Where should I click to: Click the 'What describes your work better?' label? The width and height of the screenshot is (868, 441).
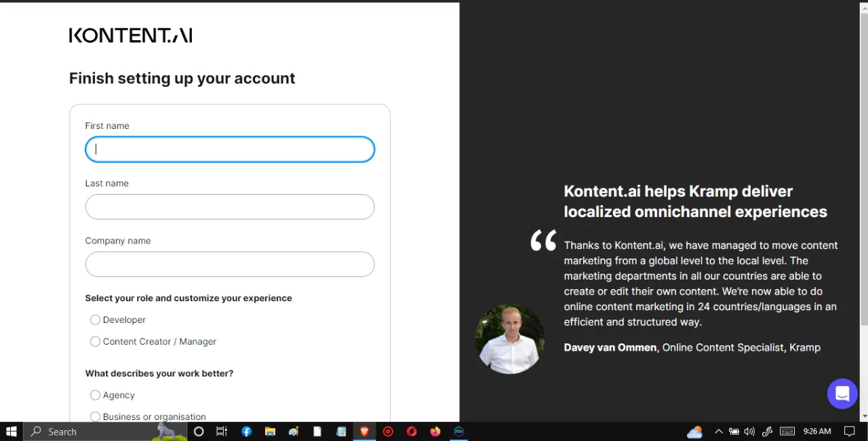tap(159, 373)
